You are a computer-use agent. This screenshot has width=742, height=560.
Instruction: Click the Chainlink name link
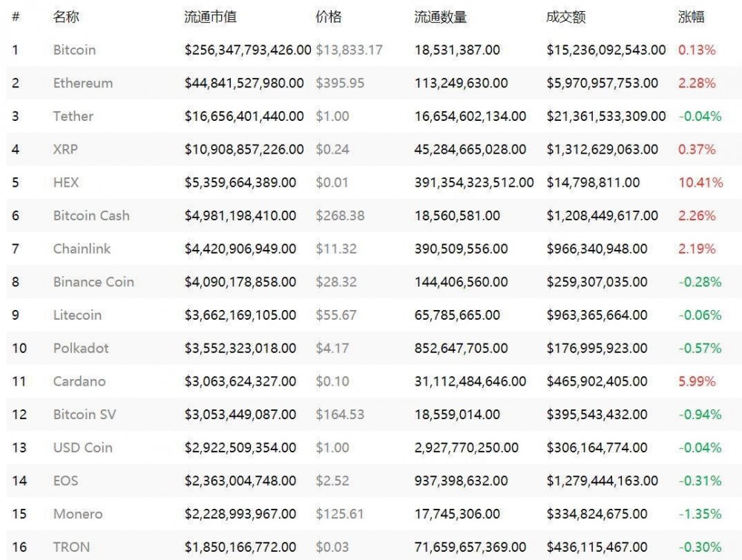coord(82,248)
